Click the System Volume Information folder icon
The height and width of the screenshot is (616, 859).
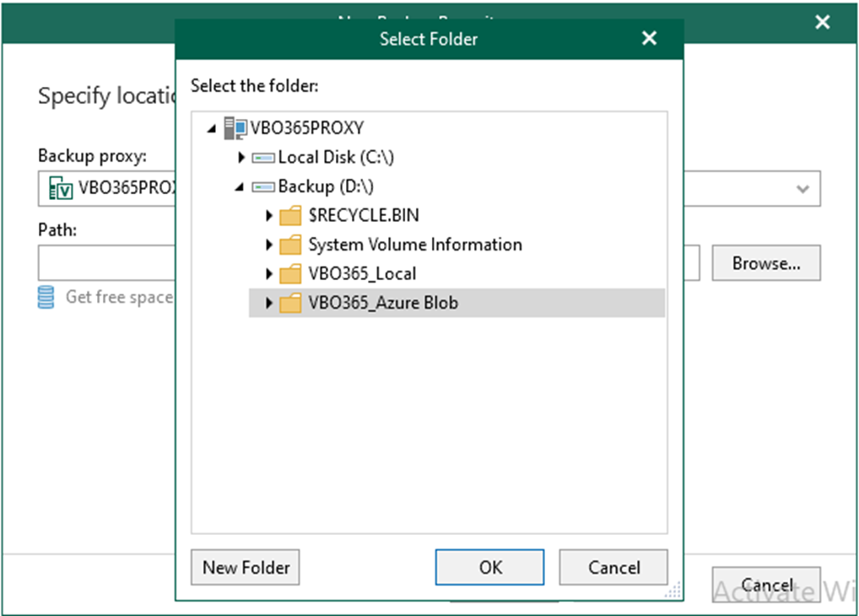tap(290, 245)
